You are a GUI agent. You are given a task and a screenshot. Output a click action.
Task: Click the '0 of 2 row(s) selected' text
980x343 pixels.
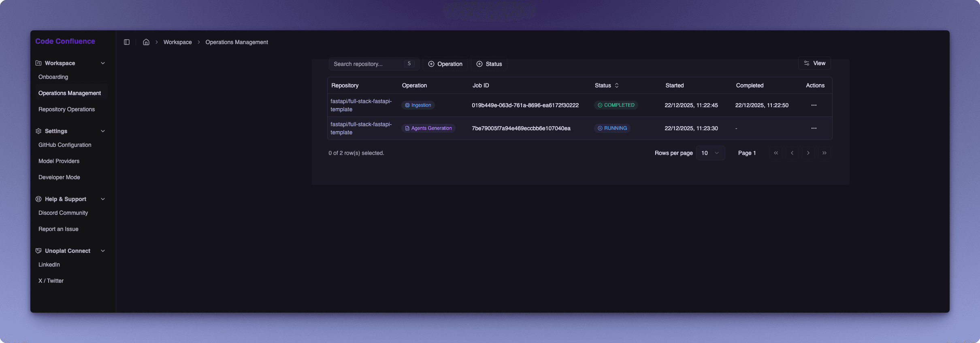pyautogui.click(x=356, y=153)
